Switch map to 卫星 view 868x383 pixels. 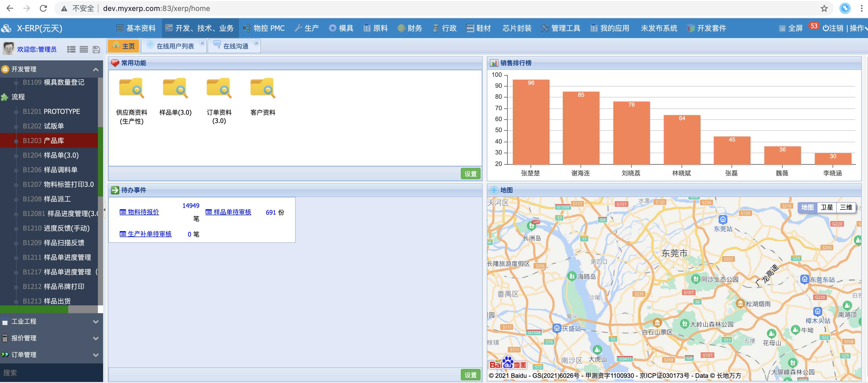tap(827, 207)
